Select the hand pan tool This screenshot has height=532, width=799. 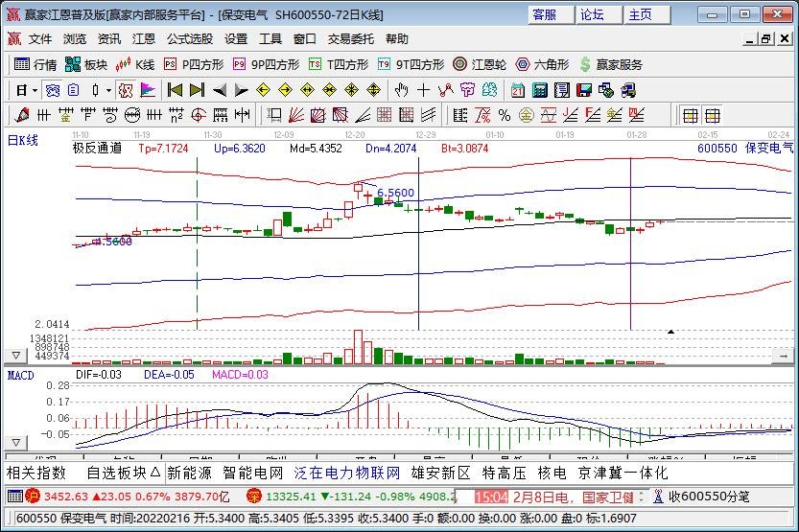coord(402,90)
